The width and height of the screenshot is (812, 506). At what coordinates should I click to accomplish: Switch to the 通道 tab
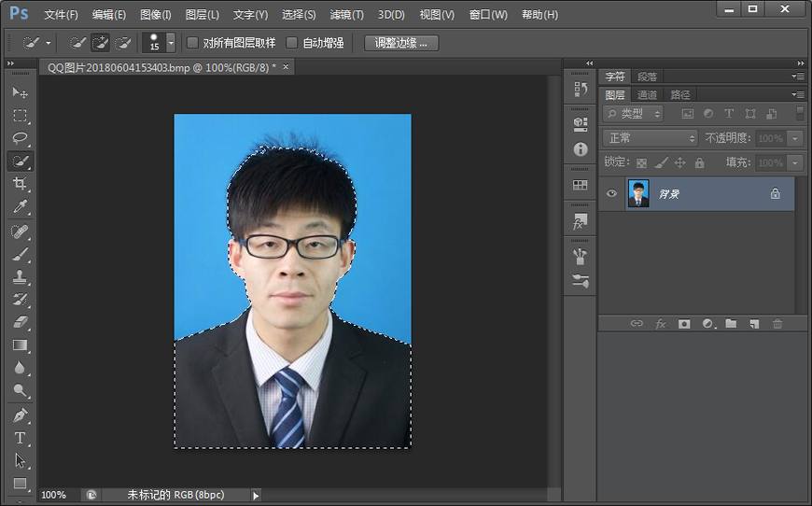(647, 95)
